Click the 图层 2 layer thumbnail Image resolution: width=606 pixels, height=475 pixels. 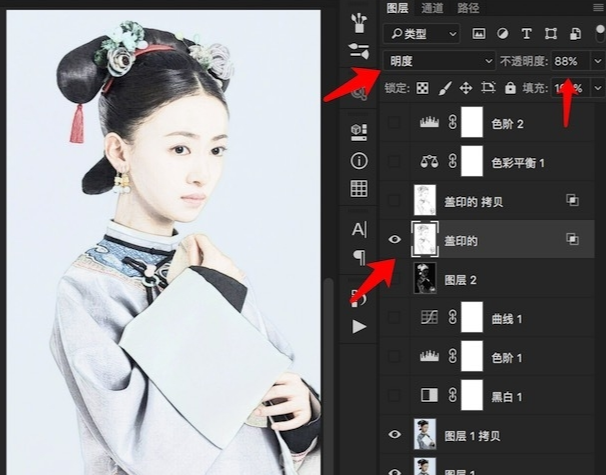(425, 278)
